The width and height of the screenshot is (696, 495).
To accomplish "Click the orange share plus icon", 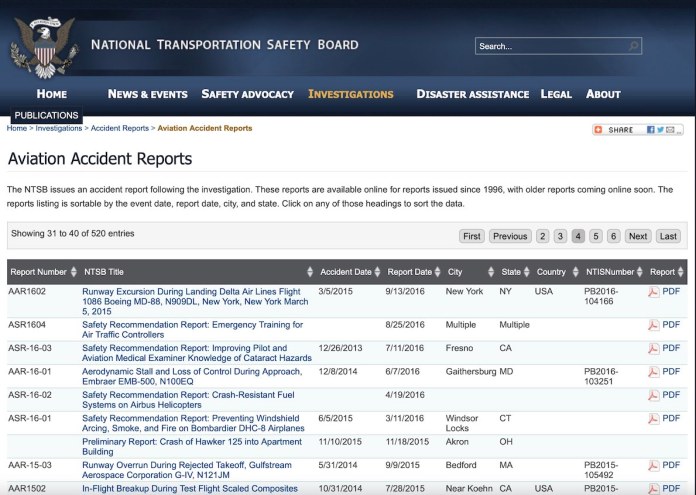I will [598, 130].
